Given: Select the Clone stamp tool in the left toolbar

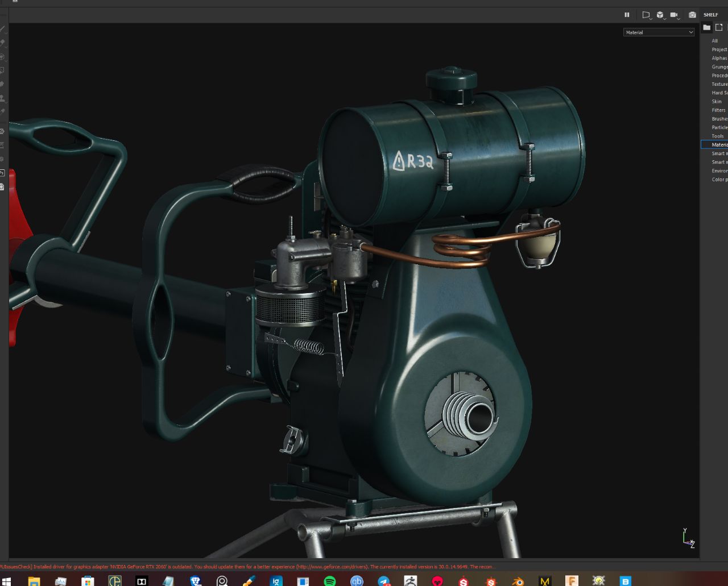Looking at the screenshot, I should tap(2, 98).
